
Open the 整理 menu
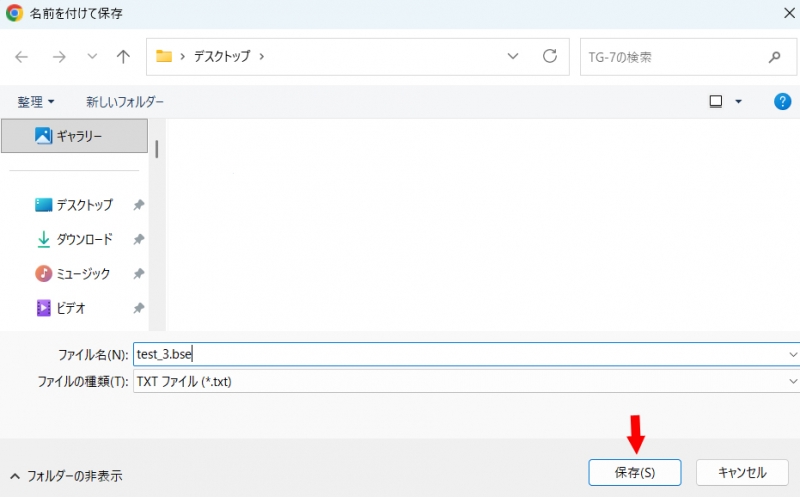[36, 102]
